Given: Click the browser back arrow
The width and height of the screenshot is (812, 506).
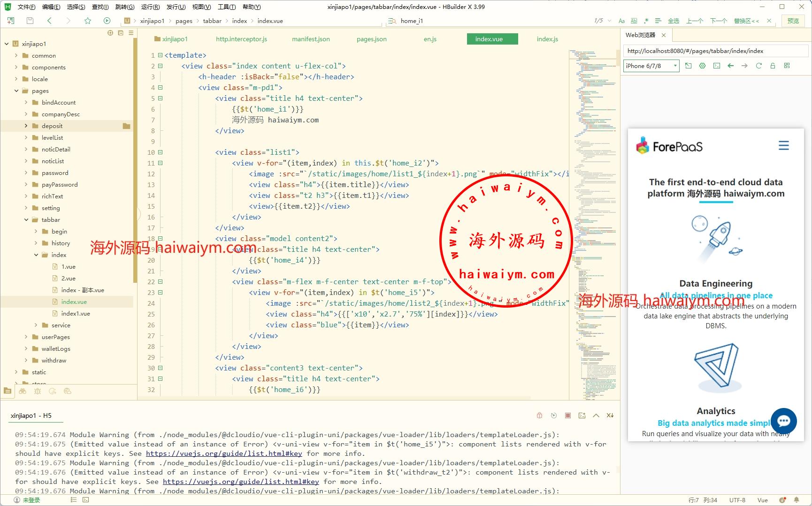Looking at the screenshot, I should pos(730,66).
